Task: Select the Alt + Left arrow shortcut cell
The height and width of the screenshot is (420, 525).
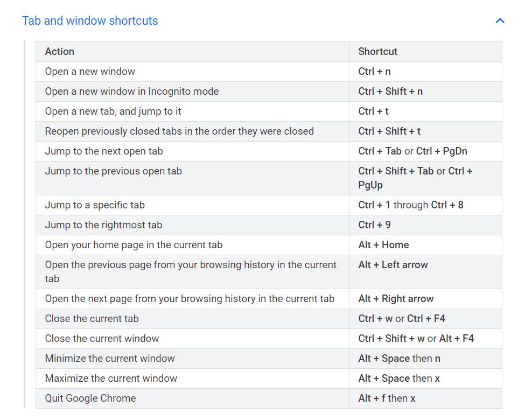Action: (x=393, y=264)
